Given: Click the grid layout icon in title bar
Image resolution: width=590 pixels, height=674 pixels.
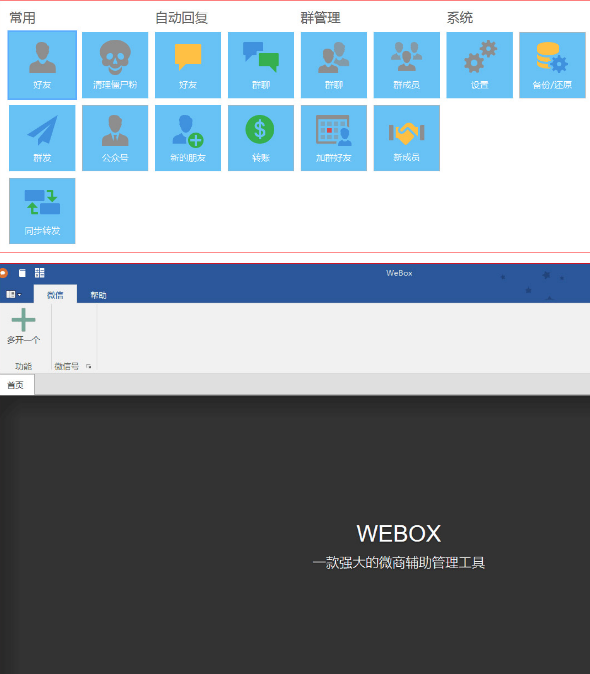Looking at the screenshot, I should [x=40, y=273].
